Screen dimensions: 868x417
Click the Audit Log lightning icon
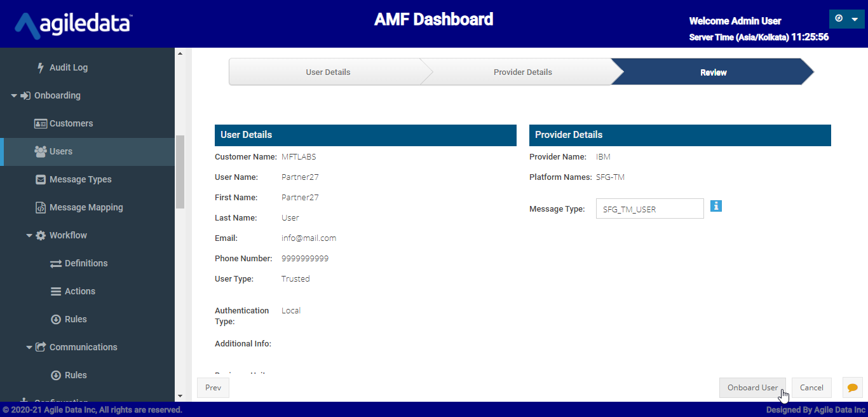tap(41, 67)
